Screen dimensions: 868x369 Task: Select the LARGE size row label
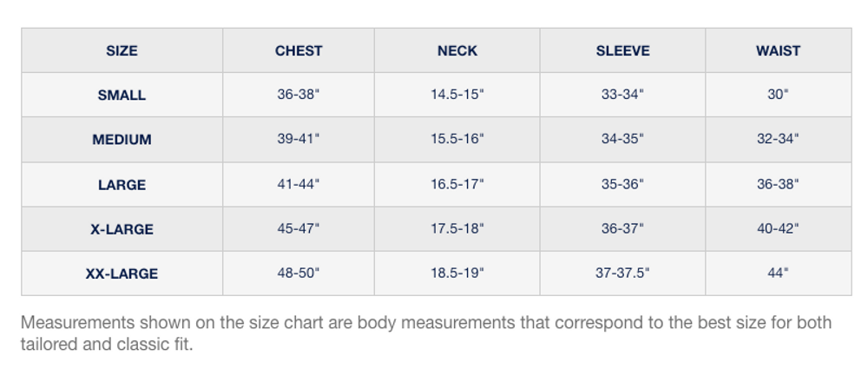(122, 184)
